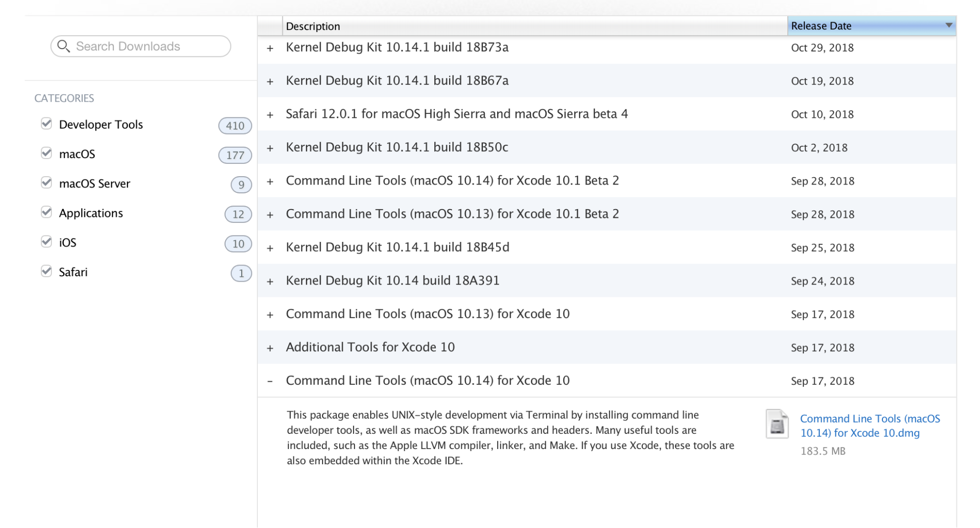The height and width of the screenshot is (528, 980).
Task: Uncheck the macOS category checkbox
Action: [47, 153]
